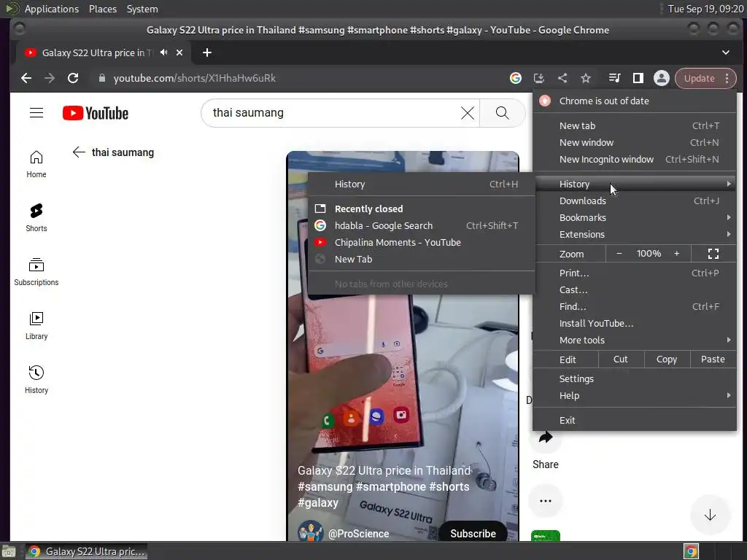The image size is (747, 560).
Task: Open Library in YouTube sidebar
Action: [36, 326]
